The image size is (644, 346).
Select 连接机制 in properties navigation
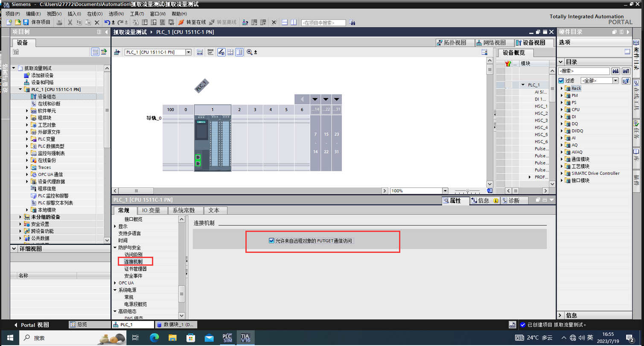coord(133,261)
